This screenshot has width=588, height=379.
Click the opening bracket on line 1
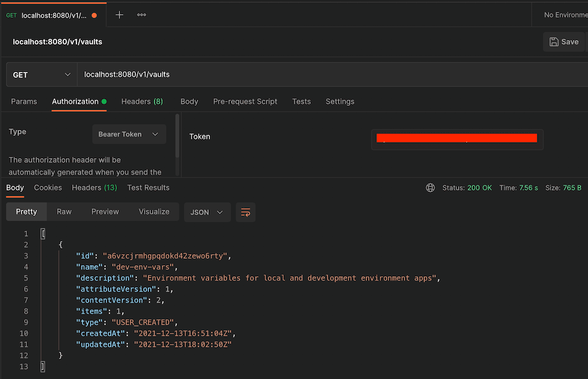point(42,234)
